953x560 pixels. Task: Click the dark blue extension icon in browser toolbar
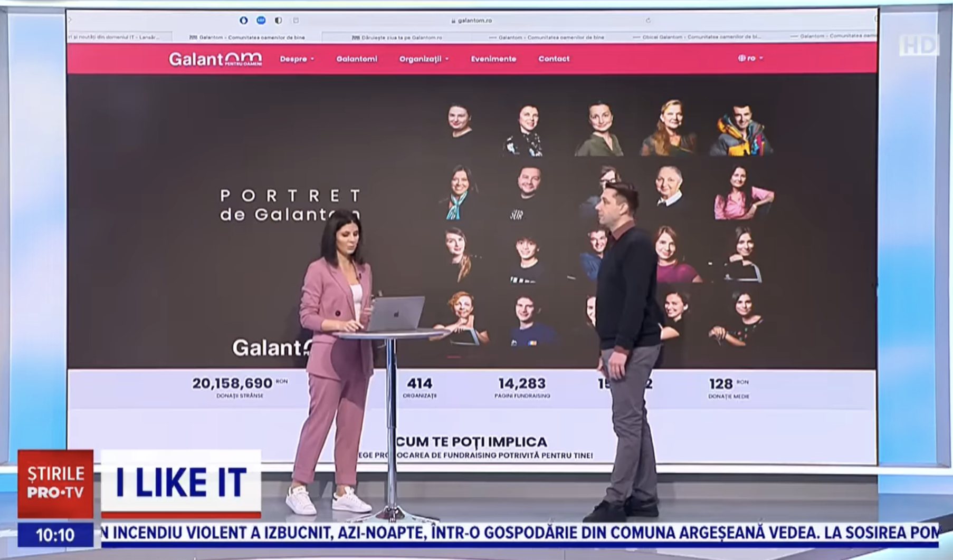(243, 20)
